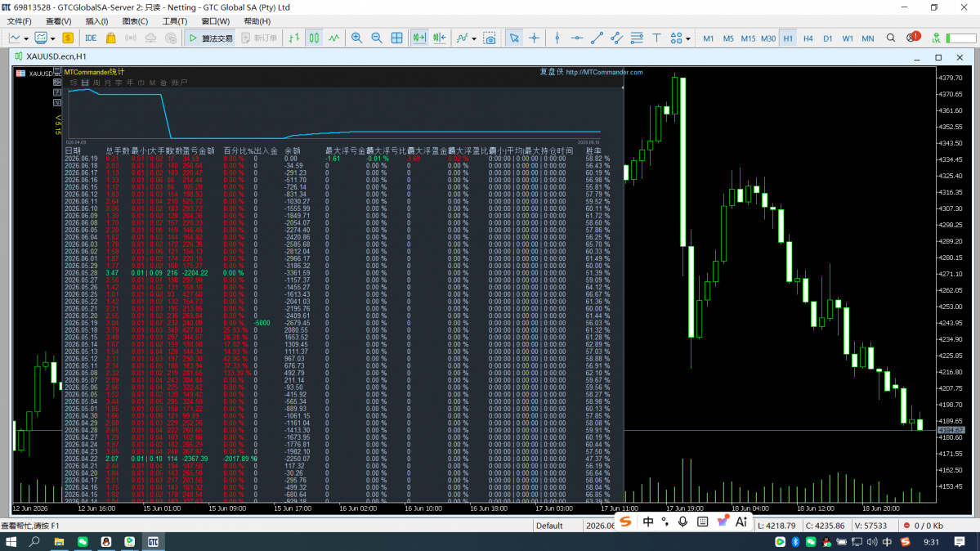Click the yellow dollar trading icon
Image resolution: width=980 pixels, height=551 pixels.
click(68, 38)
